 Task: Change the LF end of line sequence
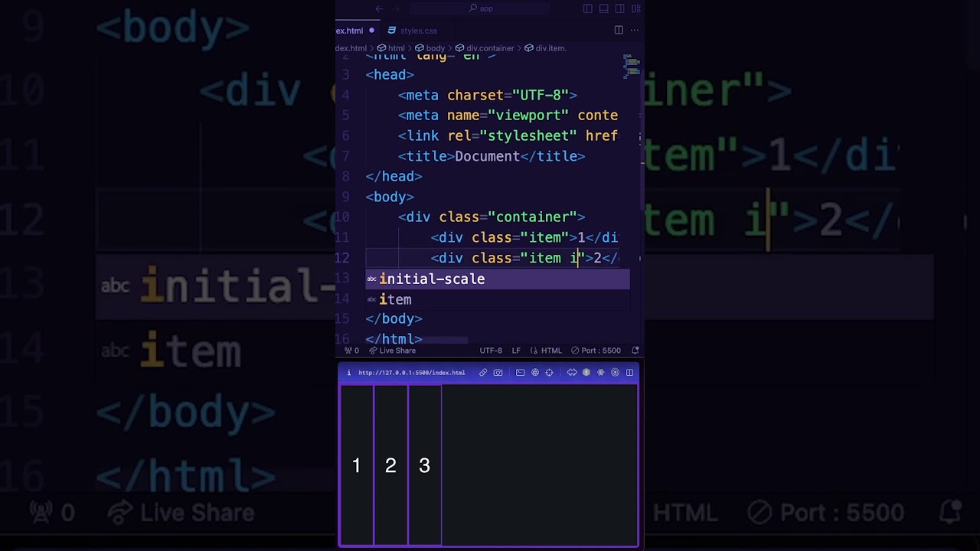point(516,350)
